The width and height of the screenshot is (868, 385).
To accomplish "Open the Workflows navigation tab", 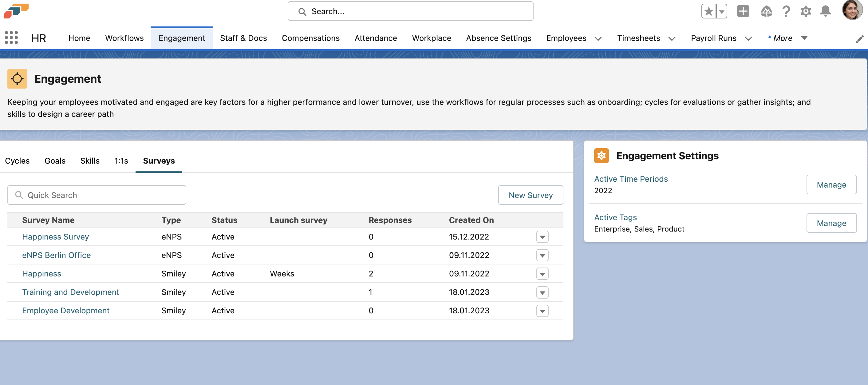I will [124, 38].
